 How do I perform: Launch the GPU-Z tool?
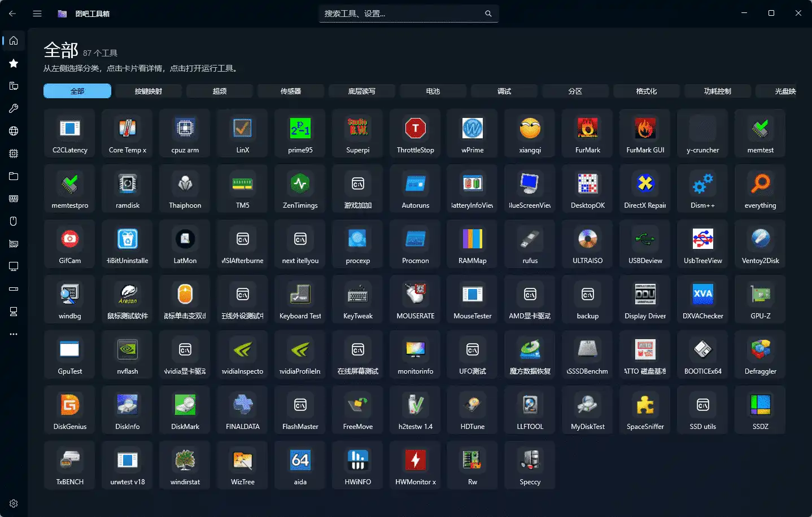pyautogui.click(x=761, y=299)
